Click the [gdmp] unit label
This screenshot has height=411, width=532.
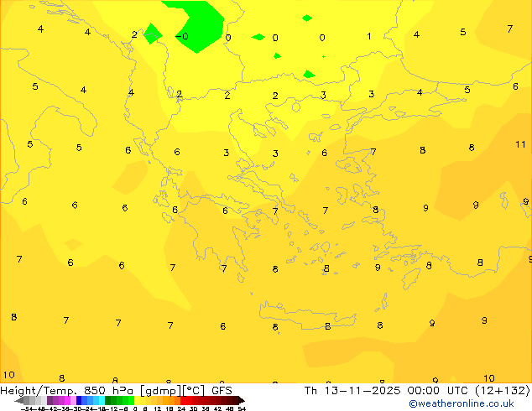coord(161,391)
